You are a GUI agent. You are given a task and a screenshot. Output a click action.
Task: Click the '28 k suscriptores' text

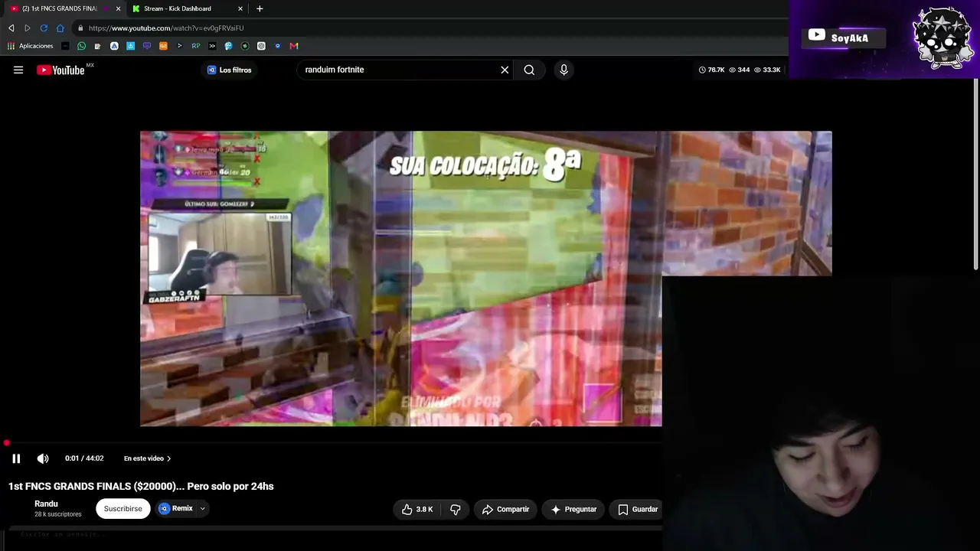[x=58, y=514]
